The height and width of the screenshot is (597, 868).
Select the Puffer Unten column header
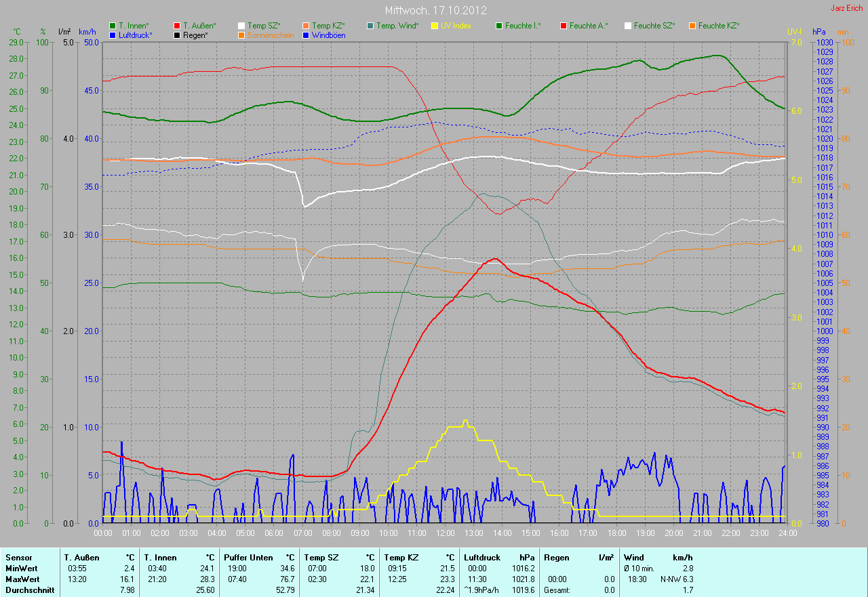point(248,557)
